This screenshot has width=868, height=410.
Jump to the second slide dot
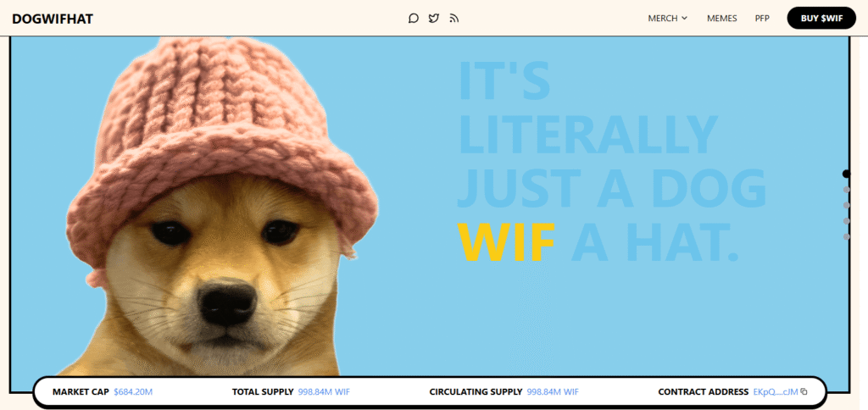click(x=847, y=190)
